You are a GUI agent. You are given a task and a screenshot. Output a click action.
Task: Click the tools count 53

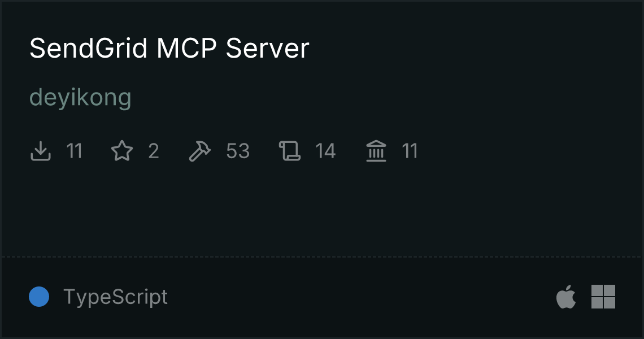click(238, 151)
